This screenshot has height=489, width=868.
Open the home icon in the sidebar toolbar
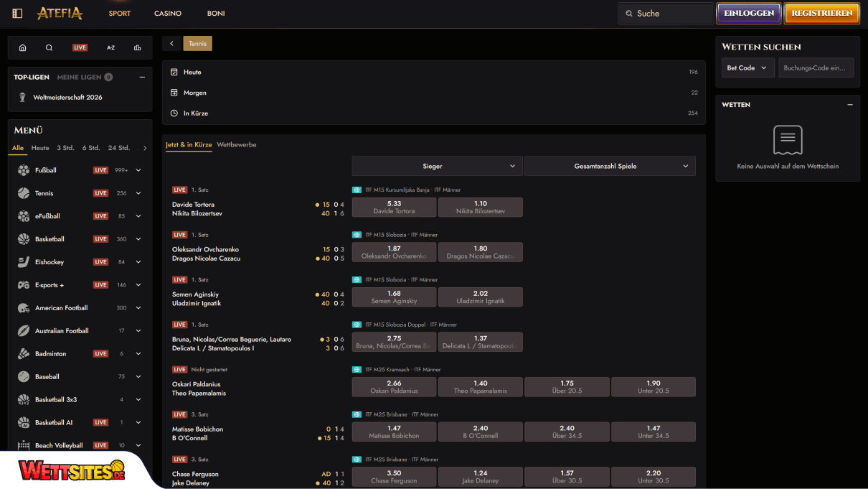[x=22, y=48]
